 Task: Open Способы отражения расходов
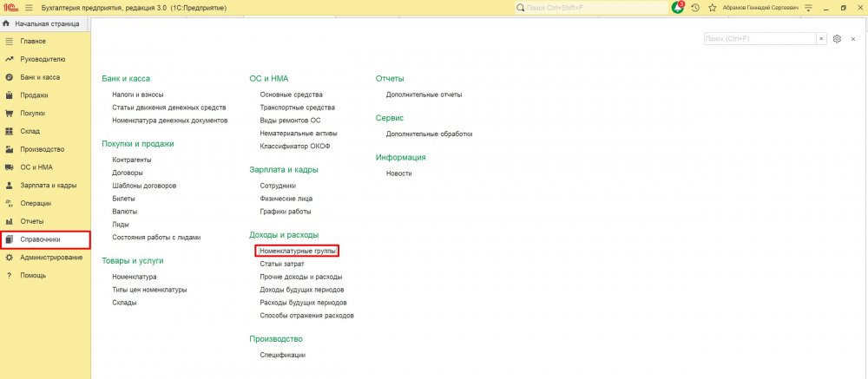coord(306,316)
